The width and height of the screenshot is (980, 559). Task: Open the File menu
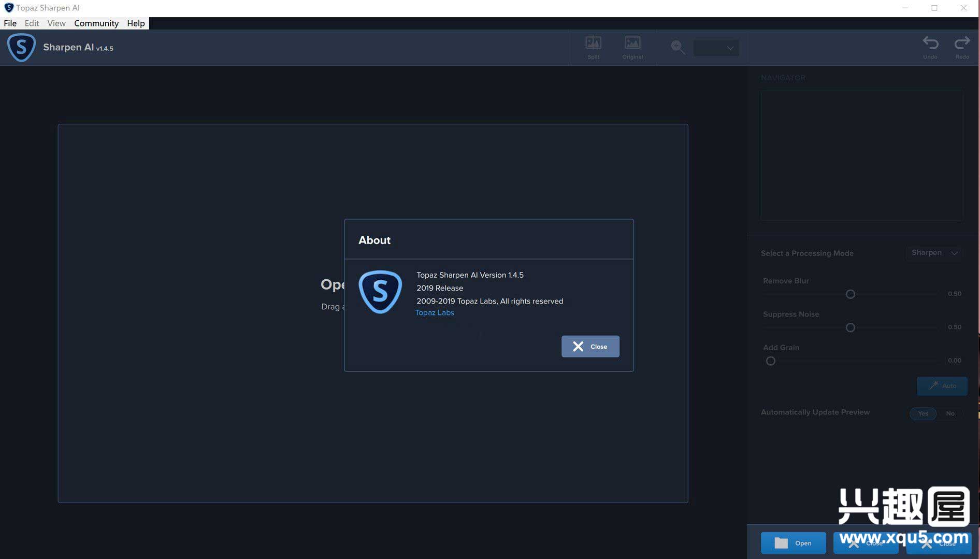(10, 23)
